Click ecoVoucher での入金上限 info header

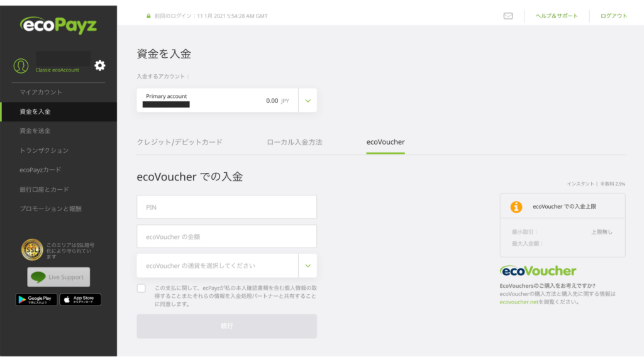[563, 206]
